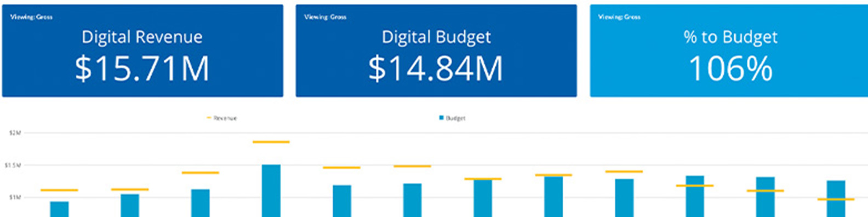
Task: Click the Digital Revenue card title
Action: click(142, 37)
